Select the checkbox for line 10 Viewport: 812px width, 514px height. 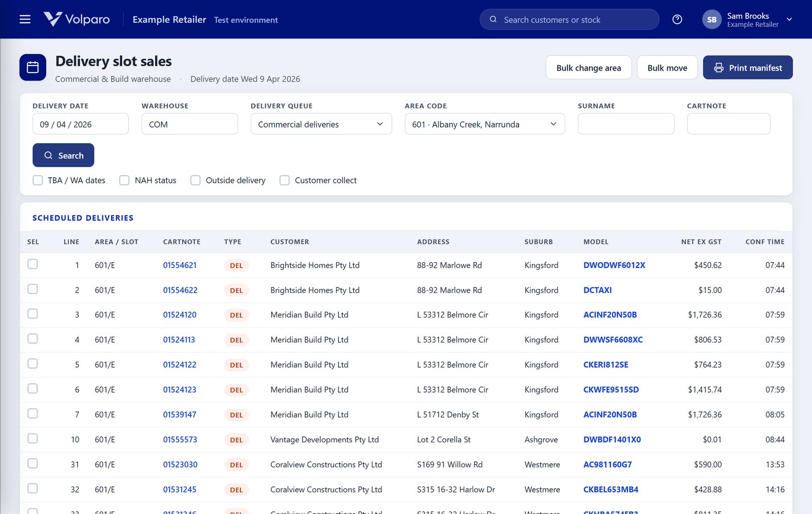pyautogui.click(x=32, y=438)
